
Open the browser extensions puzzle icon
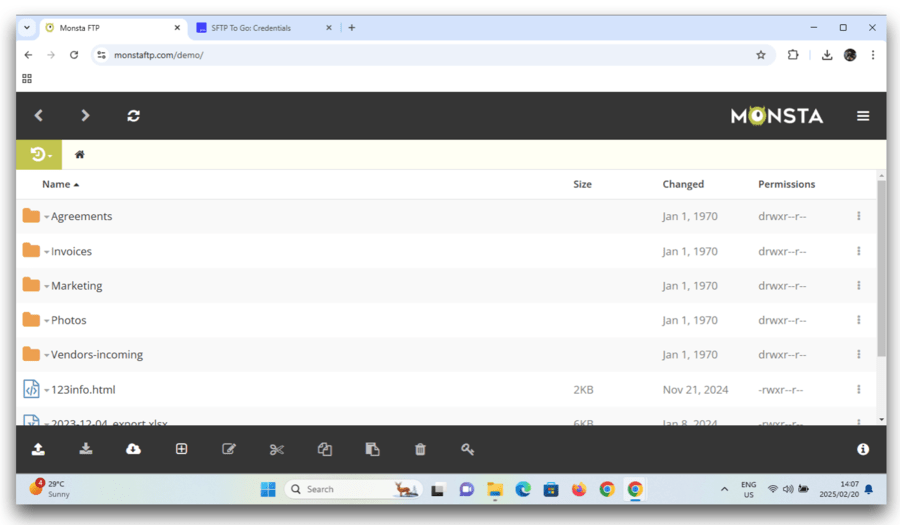793,55
